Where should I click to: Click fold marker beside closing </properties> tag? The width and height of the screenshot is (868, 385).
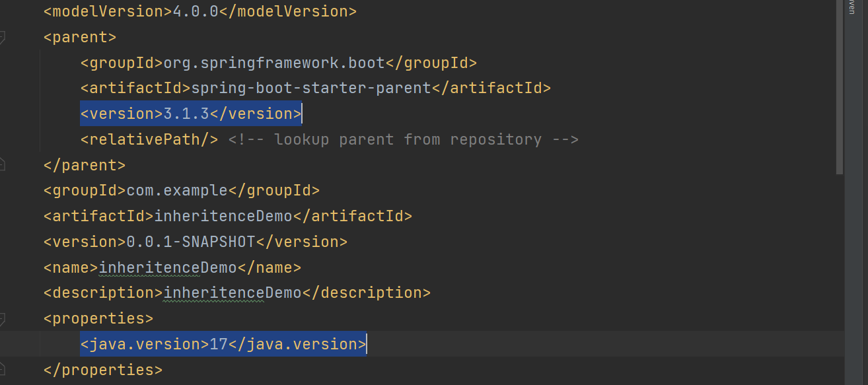click(x=2, y=368)
